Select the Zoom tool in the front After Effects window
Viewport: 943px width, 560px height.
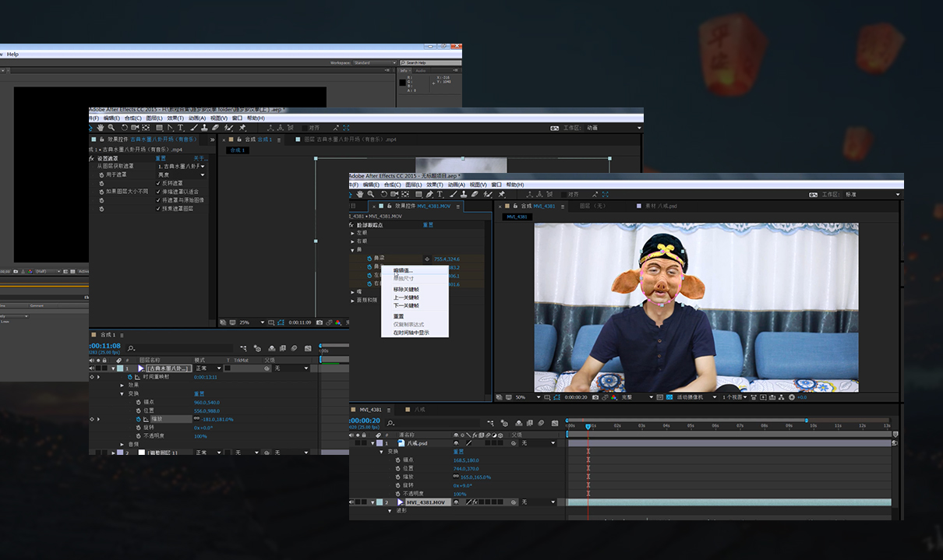(370, 194)
